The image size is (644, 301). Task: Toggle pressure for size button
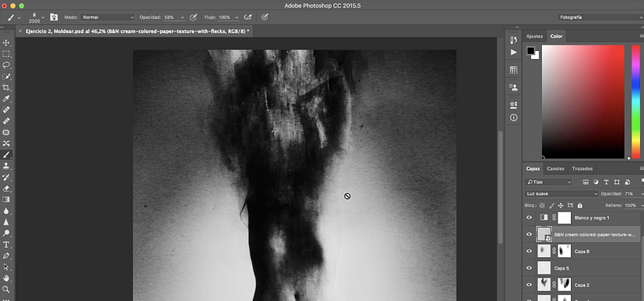pos(265,17)
